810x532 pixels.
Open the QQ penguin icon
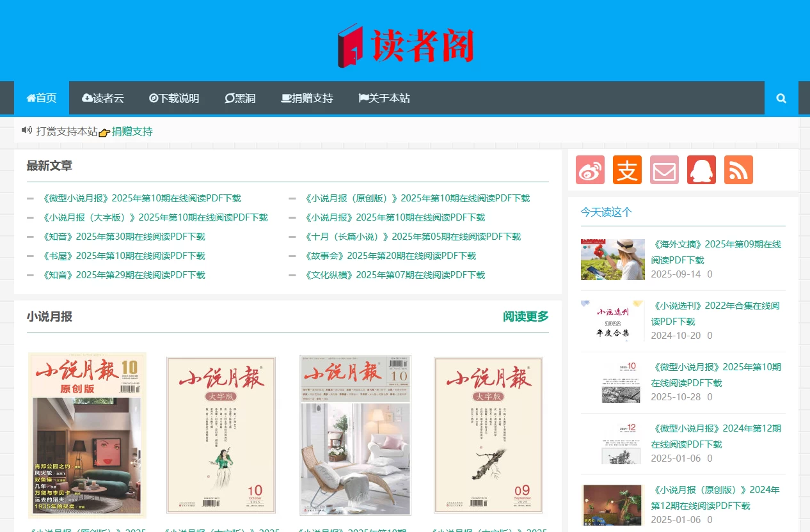[701, 169]
